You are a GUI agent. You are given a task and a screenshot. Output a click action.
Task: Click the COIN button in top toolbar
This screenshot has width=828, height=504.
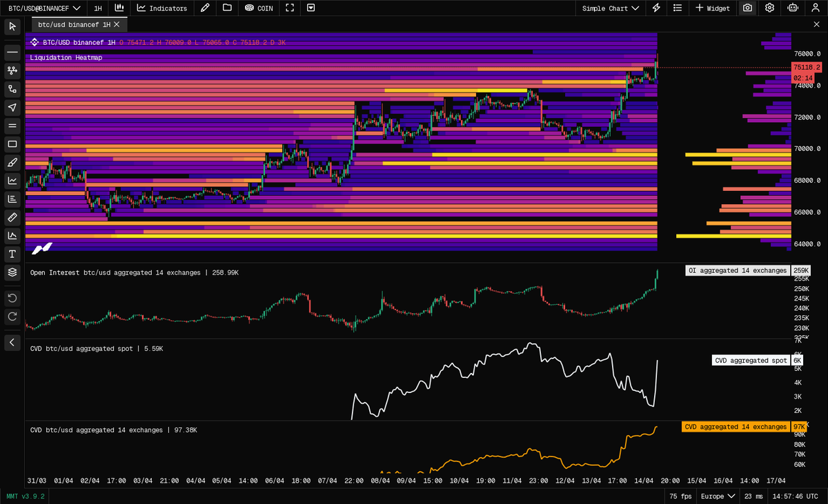259,8
